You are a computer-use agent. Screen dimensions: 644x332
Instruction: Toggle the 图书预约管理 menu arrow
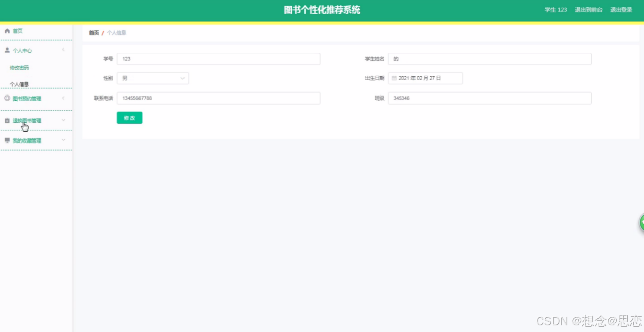pos(63,98)
